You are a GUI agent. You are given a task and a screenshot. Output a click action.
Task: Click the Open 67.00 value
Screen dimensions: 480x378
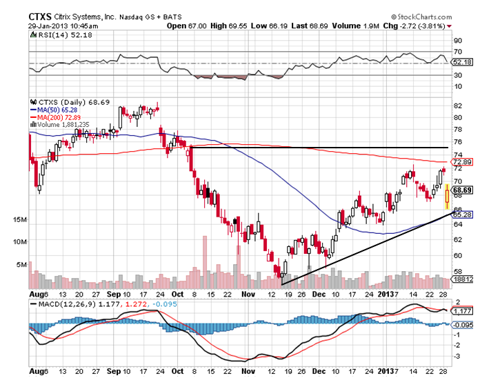pos(187,26)
